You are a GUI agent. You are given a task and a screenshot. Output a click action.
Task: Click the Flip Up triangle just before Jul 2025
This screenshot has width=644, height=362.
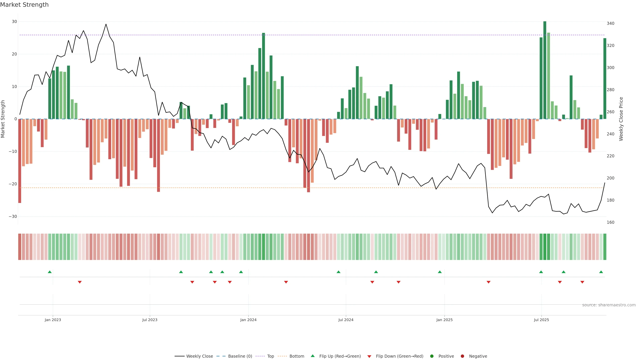(x=541, y=272)
